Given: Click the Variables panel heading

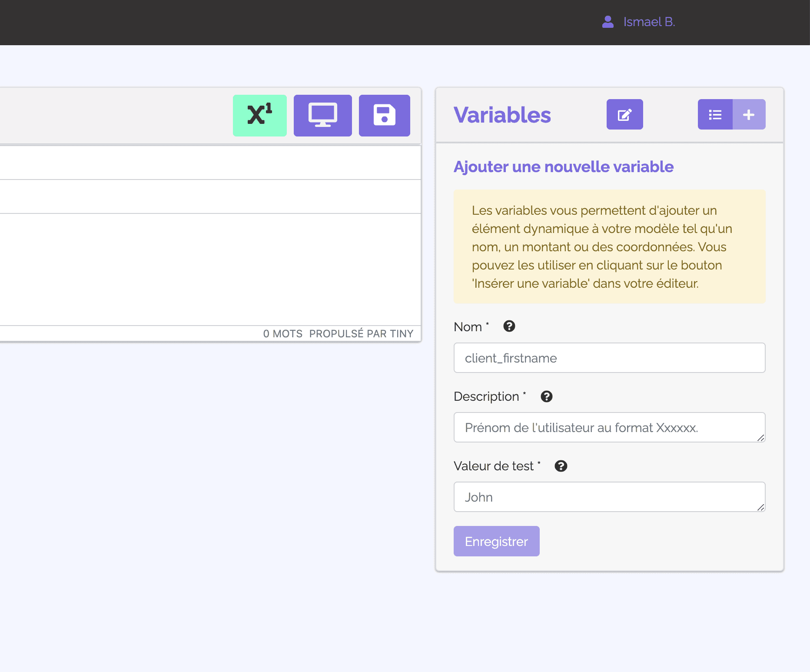Looking at the screenshot, I should [502, 115].
